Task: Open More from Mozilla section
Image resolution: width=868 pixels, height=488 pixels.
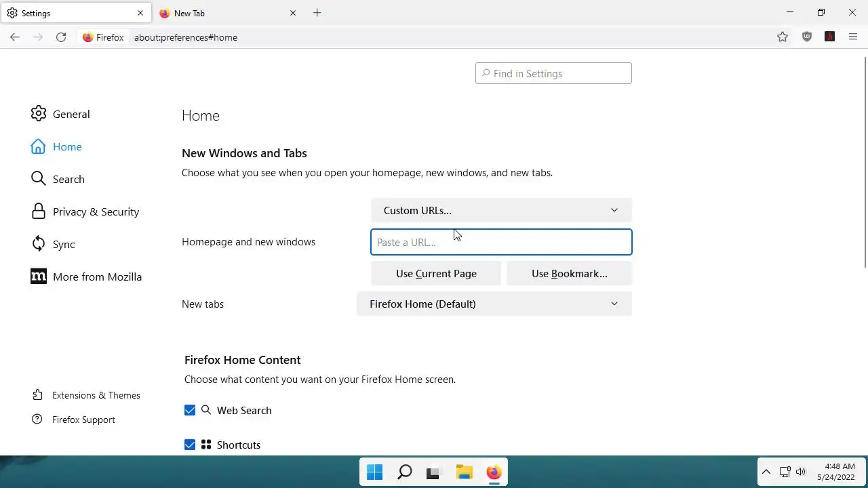Action: click(86, 277)
